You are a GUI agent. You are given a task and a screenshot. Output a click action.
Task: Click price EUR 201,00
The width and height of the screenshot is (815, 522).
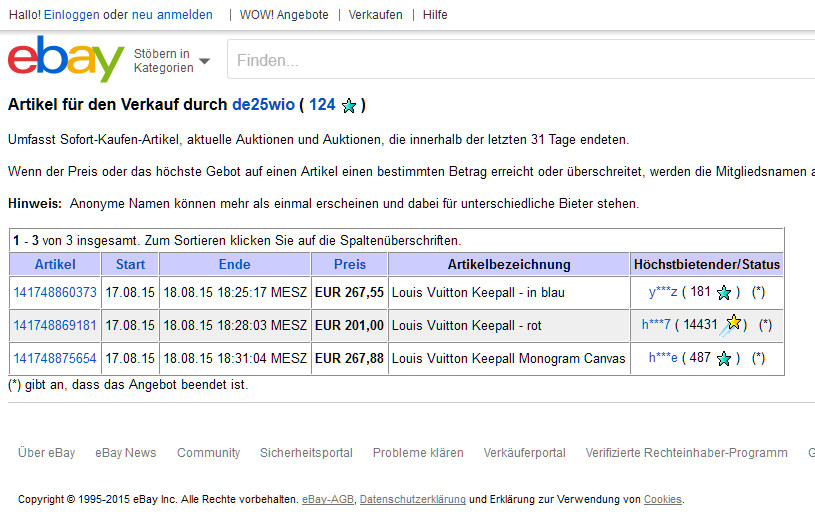point(349,325)
